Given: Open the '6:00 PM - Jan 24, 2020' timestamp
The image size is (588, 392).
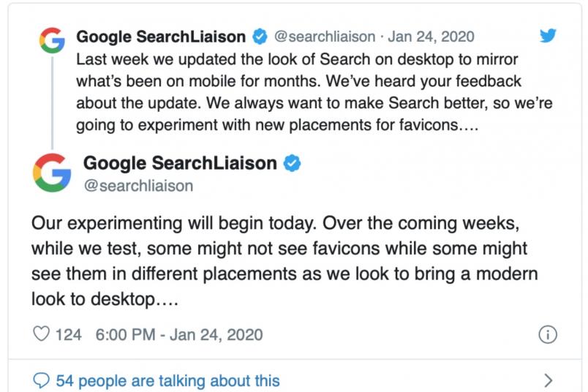Looking at the screenshot, I should point(179,335).
